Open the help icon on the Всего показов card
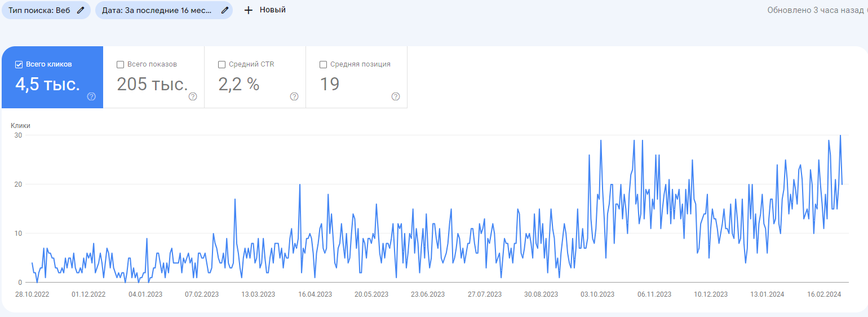The height and width of the screenshot is (317, 868). (x=193, y=96)
